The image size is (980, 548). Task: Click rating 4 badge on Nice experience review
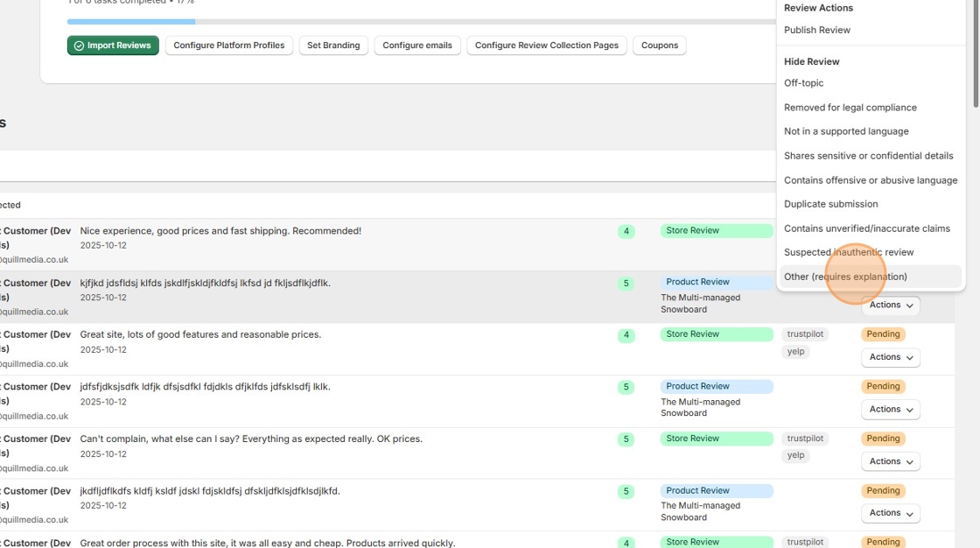point(626,231)
